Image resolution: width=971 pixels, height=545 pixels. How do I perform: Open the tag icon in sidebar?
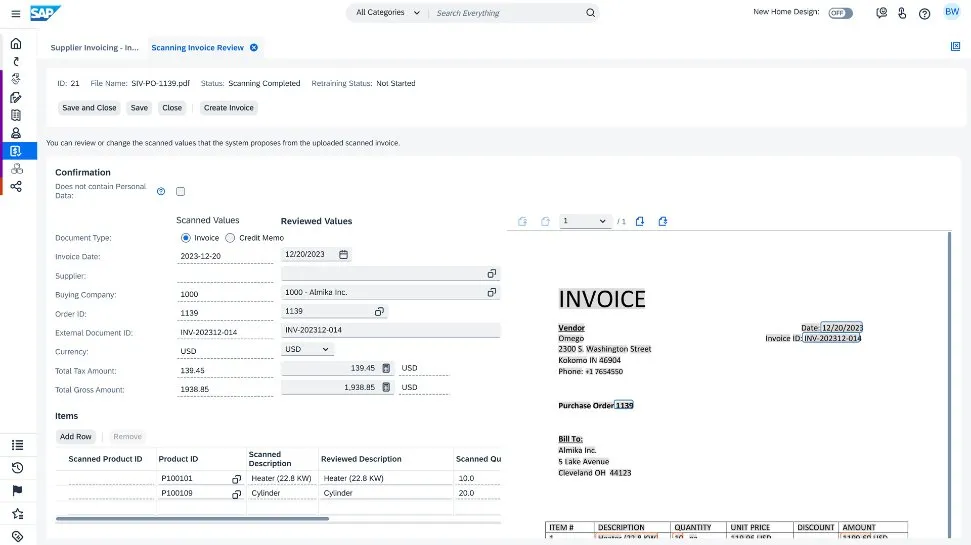17,536
